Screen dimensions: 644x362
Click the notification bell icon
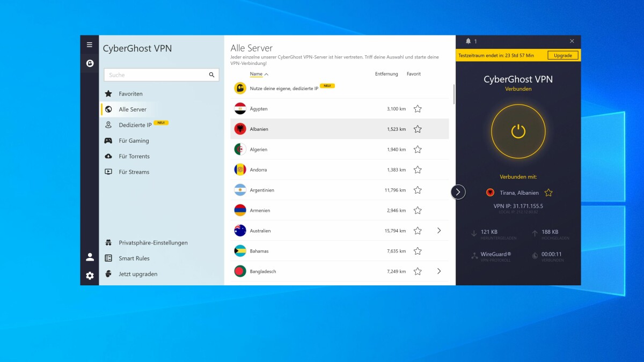click(x=468, y=41)
